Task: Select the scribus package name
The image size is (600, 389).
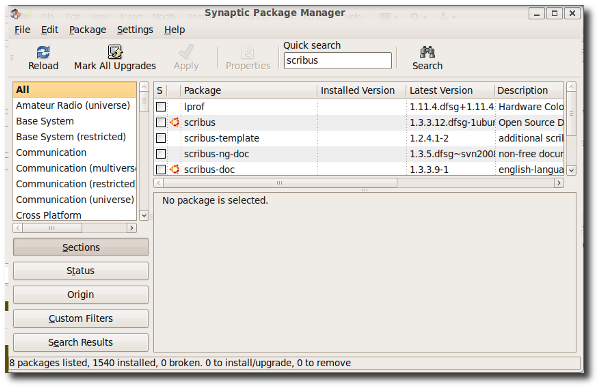Action: (x=200, y=122)
